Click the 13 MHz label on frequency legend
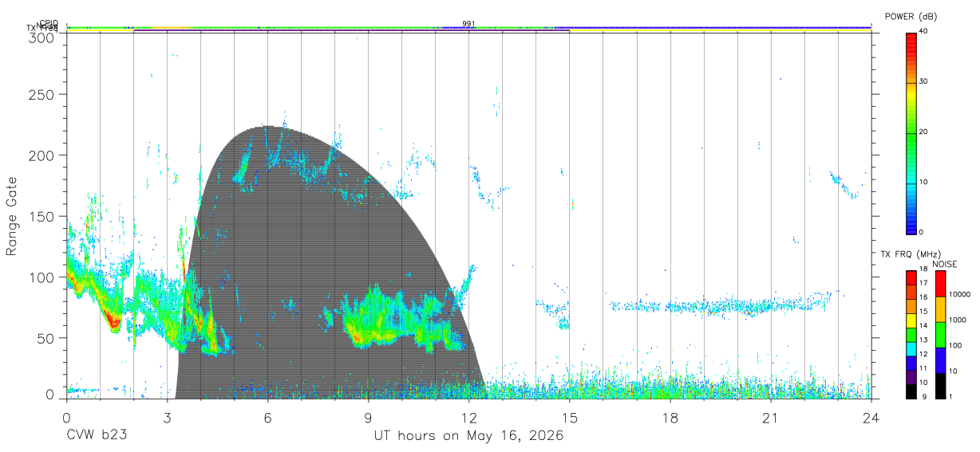Image resolution: width=980 pixels, height=452 pixels. (923, 340)
